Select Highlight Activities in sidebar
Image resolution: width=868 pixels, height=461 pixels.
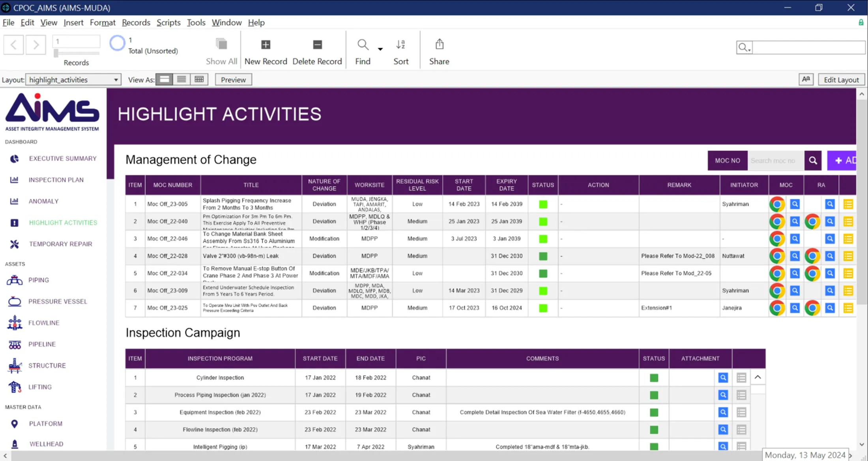(x=63, y=223)
